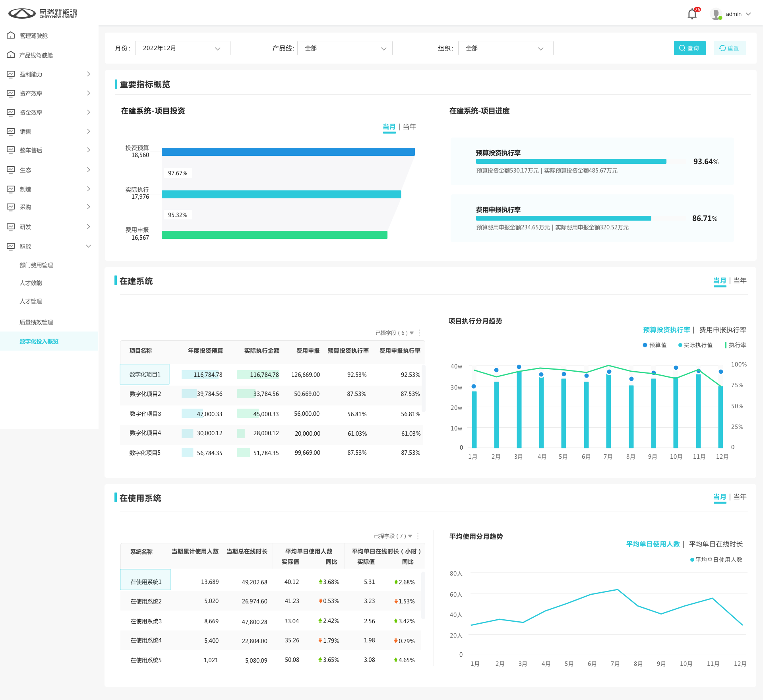The height and width of the screenshot is (700, 763).
Task: Open 人才管理 submenu item
Action: pyautogui.click(x=31, y=301)
